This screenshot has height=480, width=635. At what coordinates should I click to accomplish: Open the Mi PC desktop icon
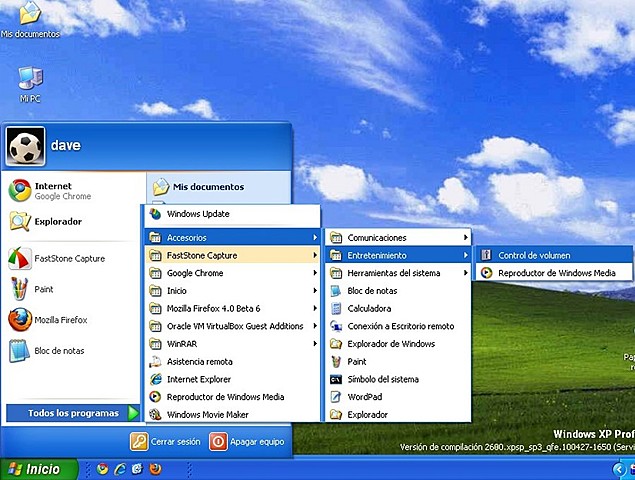[30, 84]
